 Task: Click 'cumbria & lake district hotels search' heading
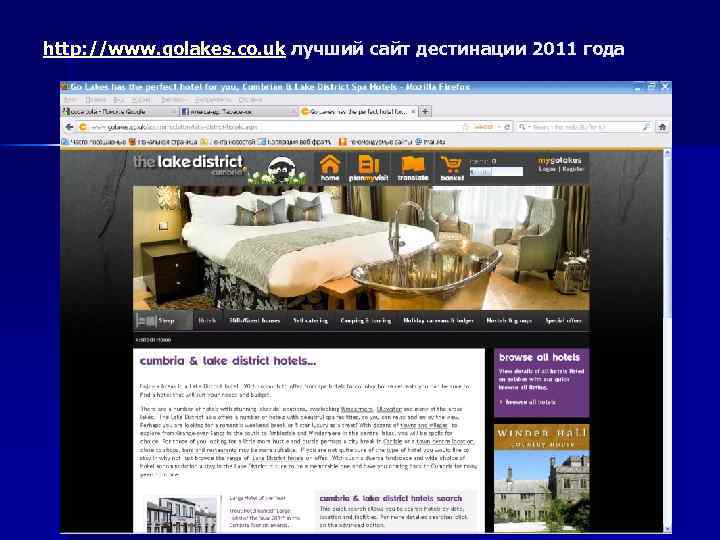click(391, 498)
